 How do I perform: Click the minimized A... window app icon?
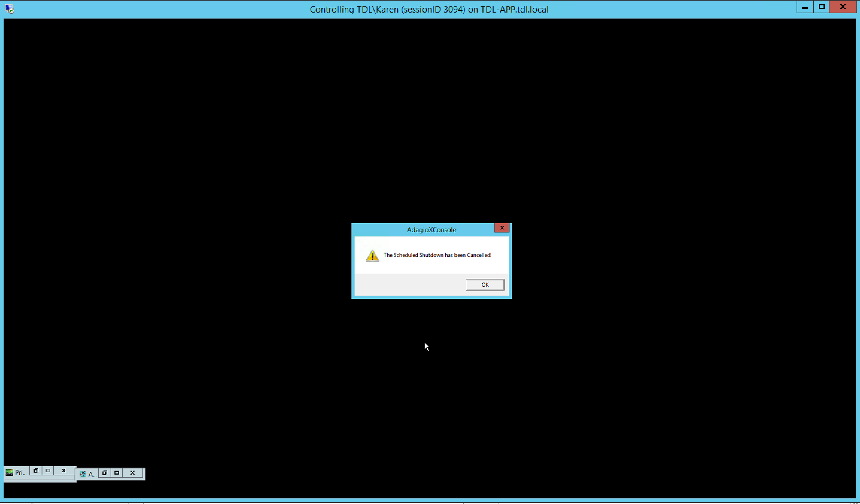(83, 474)
